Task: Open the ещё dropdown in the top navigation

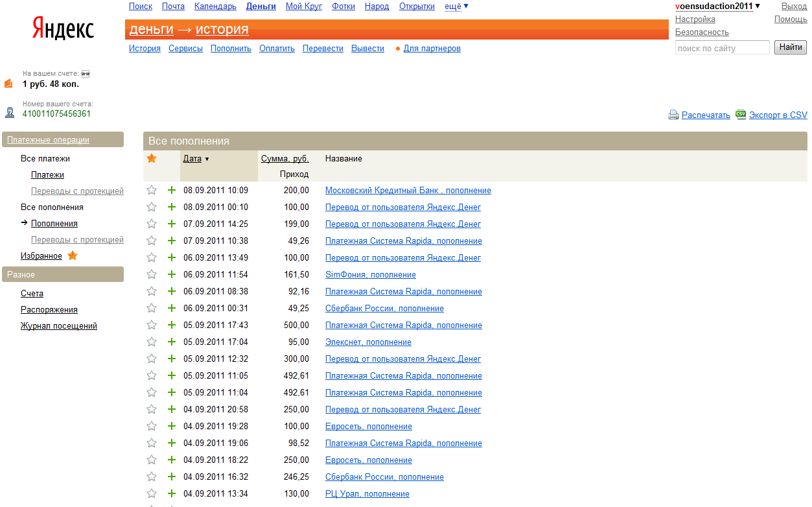Action: [456, 6]
